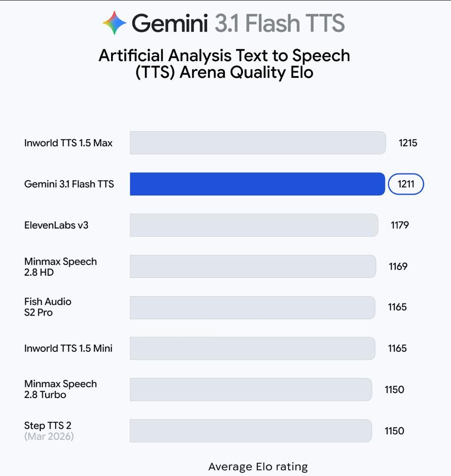
Task: Select the Step TTS 2 bar
Action: click(251, 431)
